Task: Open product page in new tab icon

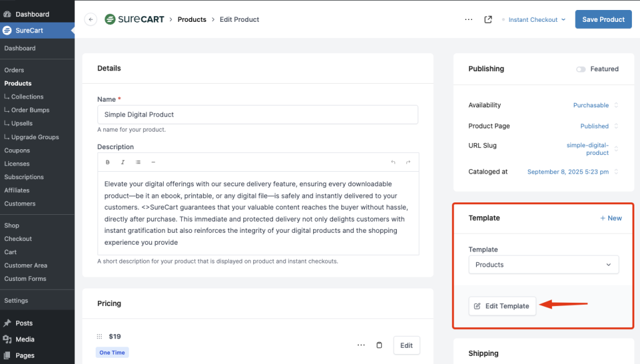Action: [x=488, y=19]
